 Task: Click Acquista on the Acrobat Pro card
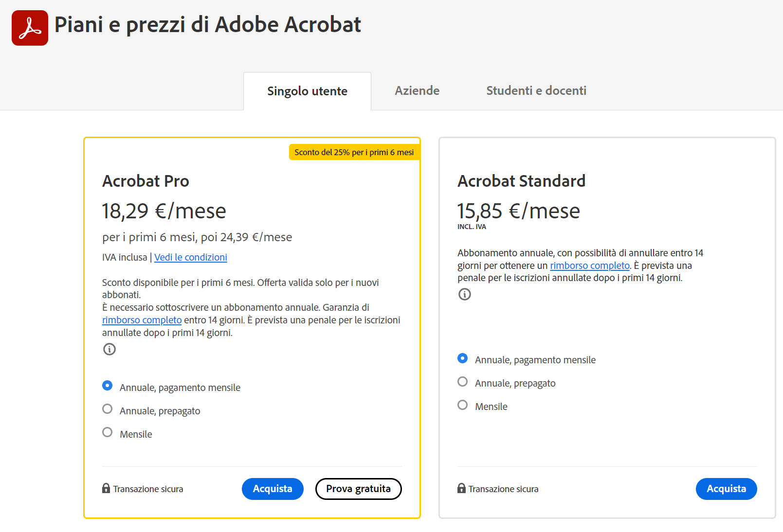point(273,489)
